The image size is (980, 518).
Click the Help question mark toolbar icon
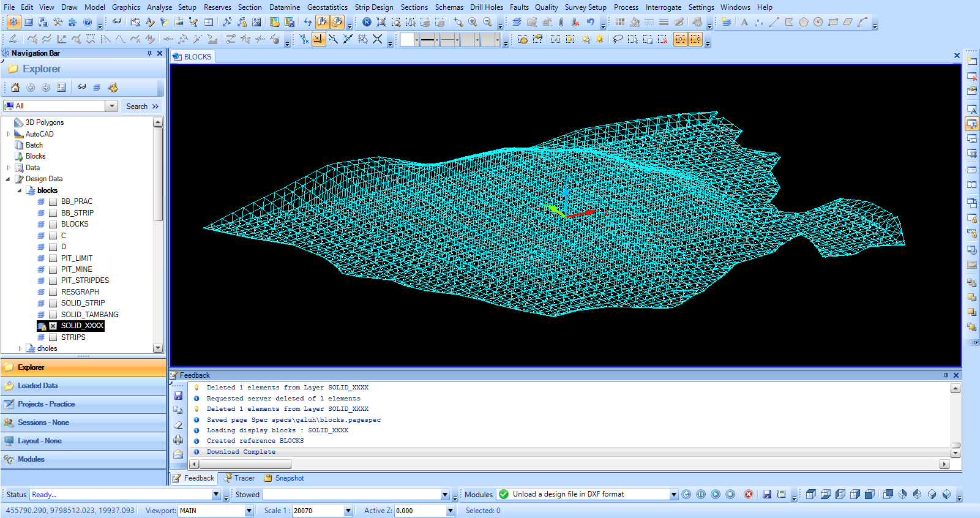(x=88, y=23)
